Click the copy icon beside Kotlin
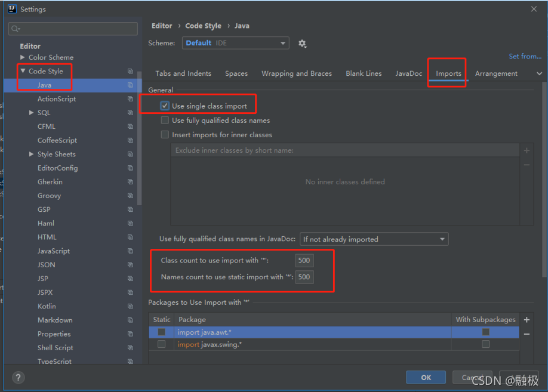Image resolution: width=548 pixels, height=392 pixels. pyautogui.click(x=130, y=307)
